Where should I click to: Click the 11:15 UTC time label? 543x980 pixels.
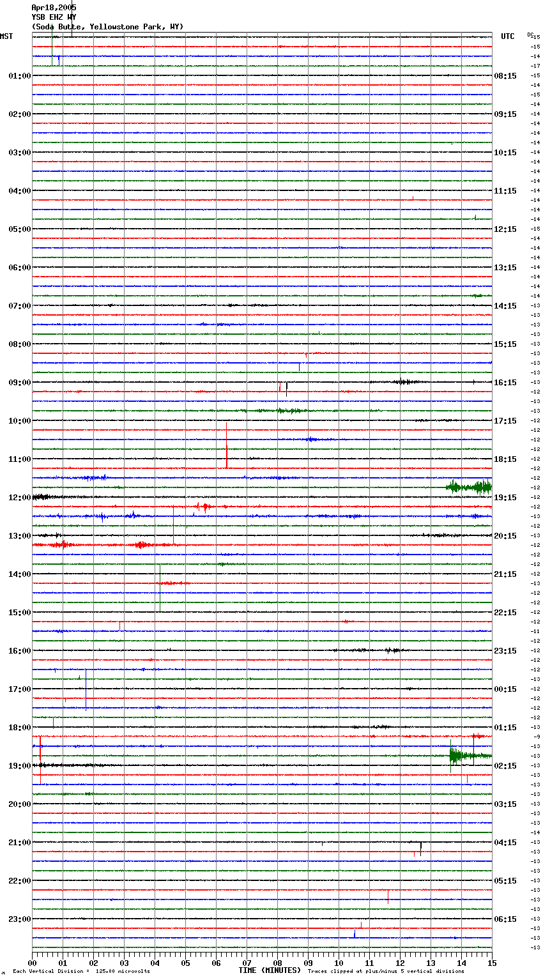tap(505, 191)
